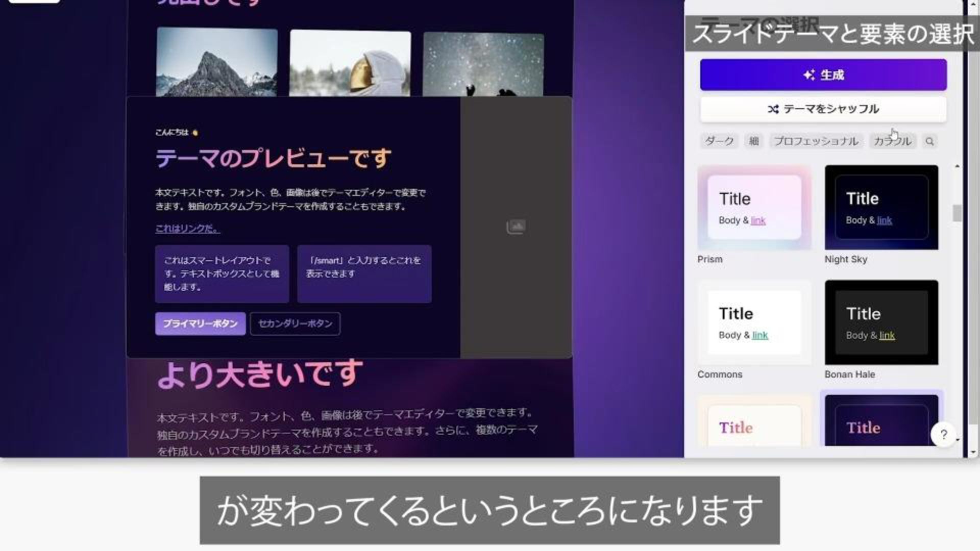Click the help question mark button
Image resolution: width=980 pixels, height=551 pixels.
943,435
